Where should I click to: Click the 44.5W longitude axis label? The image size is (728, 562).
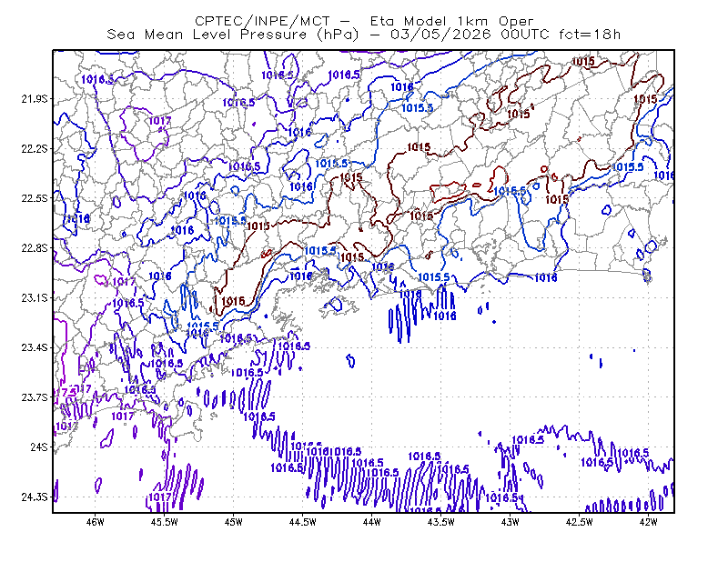click(x=303, y=522)
